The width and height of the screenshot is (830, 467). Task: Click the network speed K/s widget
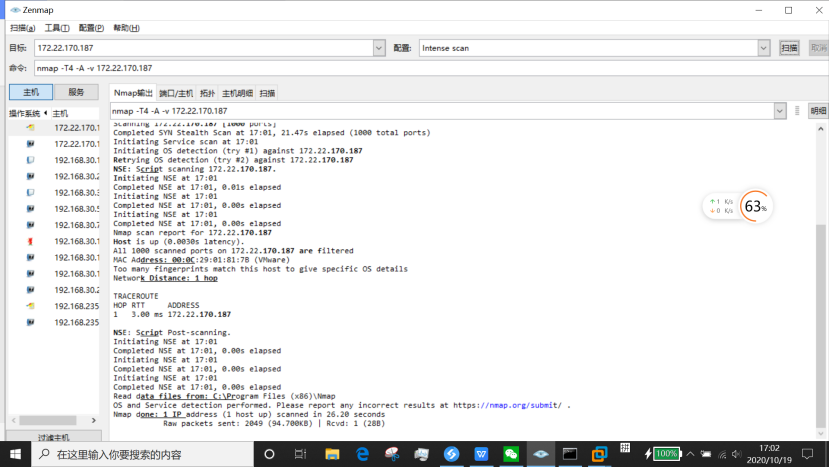pos(721,206)
